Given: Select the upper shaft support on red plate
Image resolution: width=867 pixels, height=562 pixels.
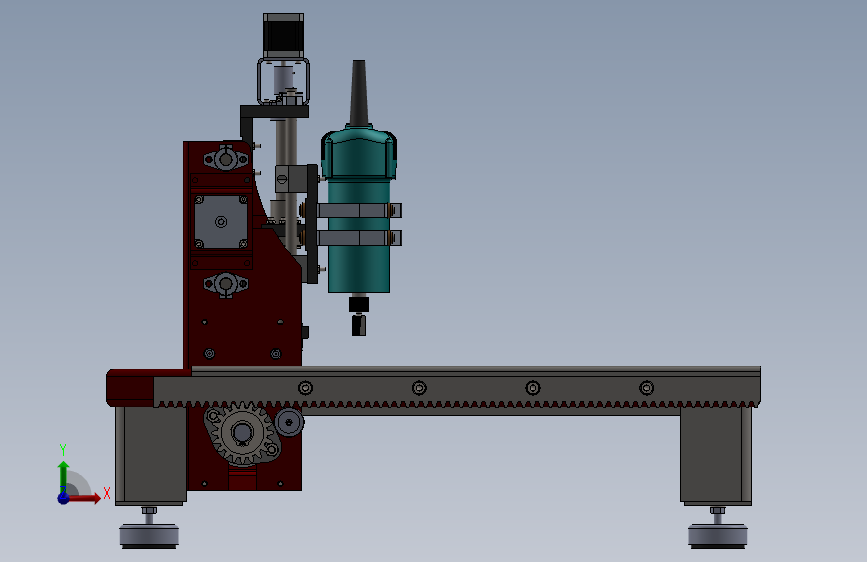Looking at the screenshot, I should pyautogui.click(x=226, y=159).
